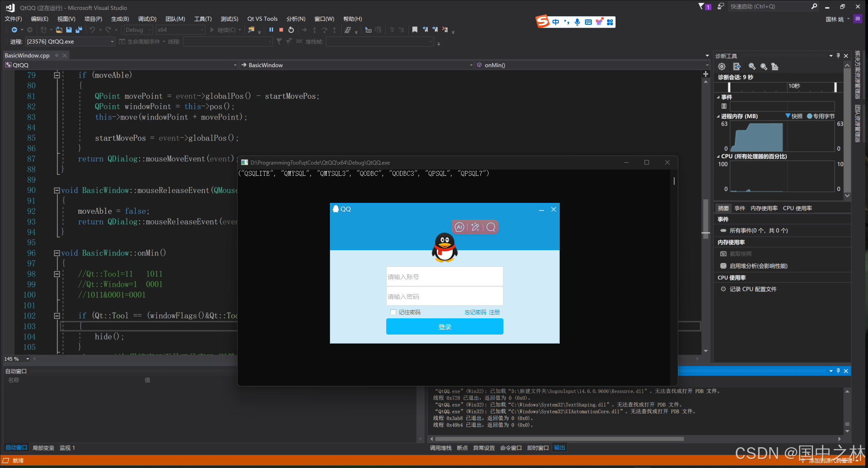Toggle a bookmark with the bookmark icon
Viewport: 868px width, 468px height.
click(415, 30)
